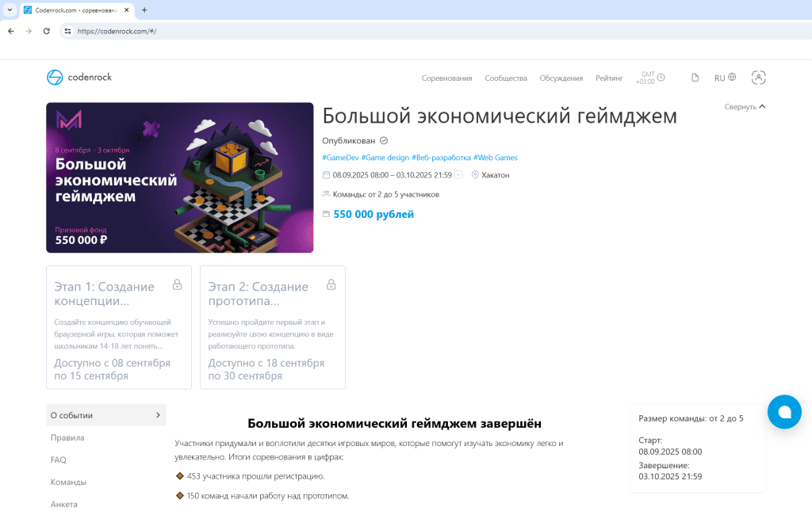Select the Правила sidebar tab
Screen dimensions: 812x511
[67, 437]
